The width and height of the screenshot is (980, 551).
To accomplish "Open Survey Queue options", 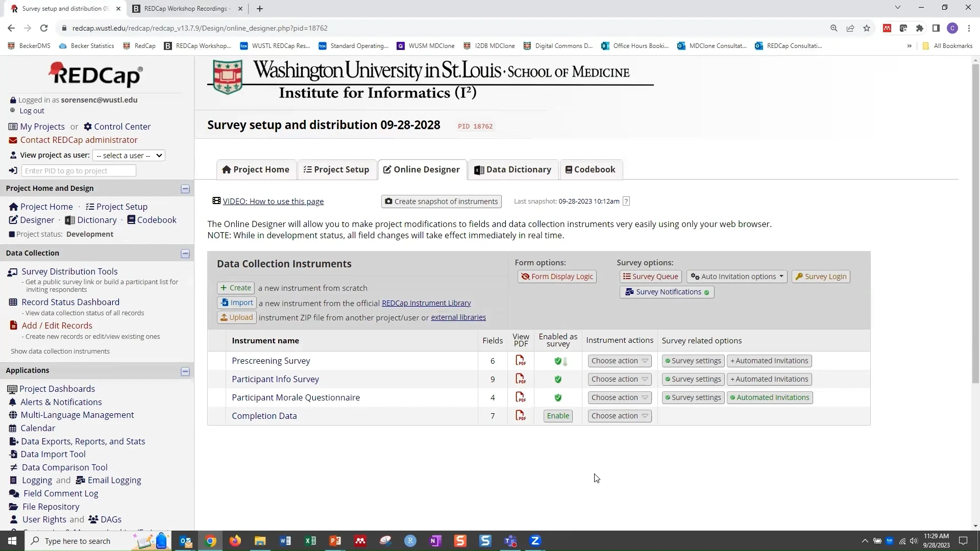I will [x=651, y=277].
